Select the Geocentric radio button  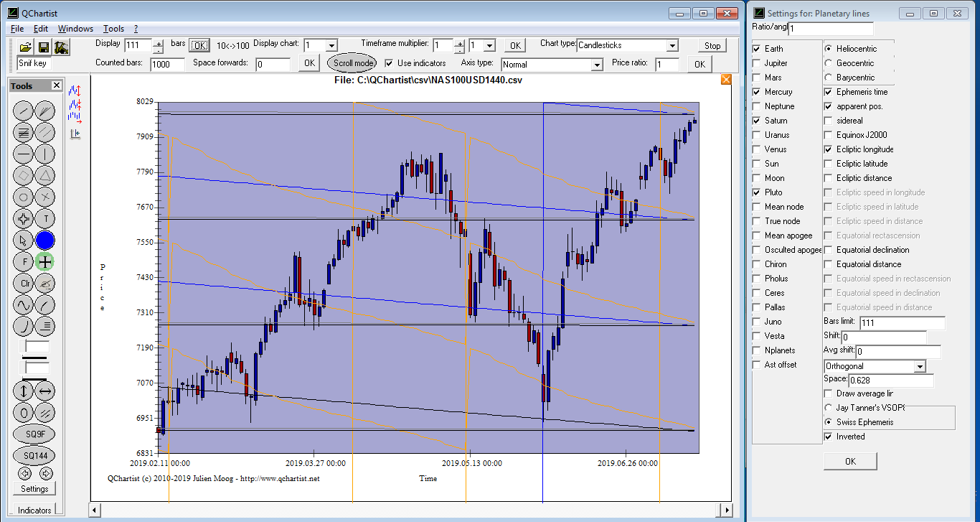click(x=829, y=63)
